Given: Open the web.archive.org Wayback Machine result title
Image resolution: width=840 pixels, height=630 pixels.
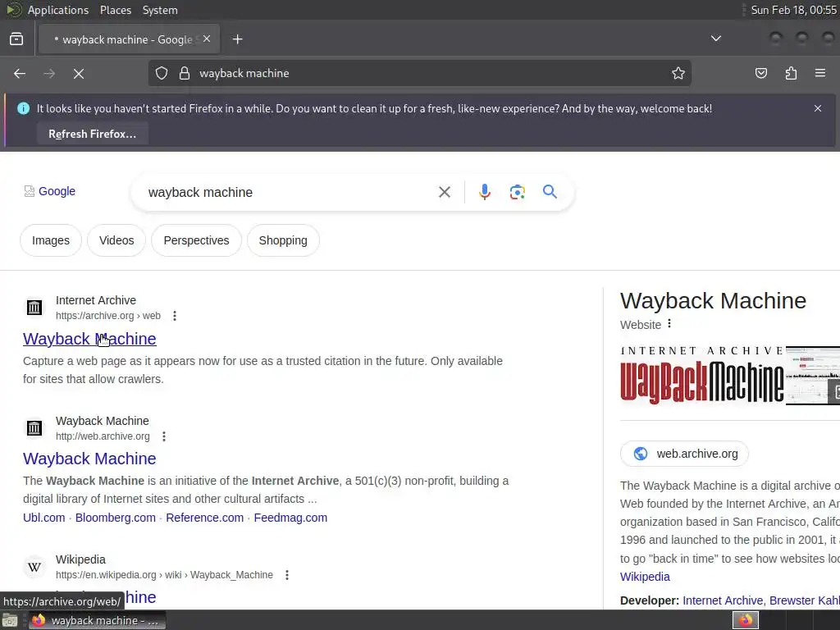Looking at the screenshot, I should (89, 459).
